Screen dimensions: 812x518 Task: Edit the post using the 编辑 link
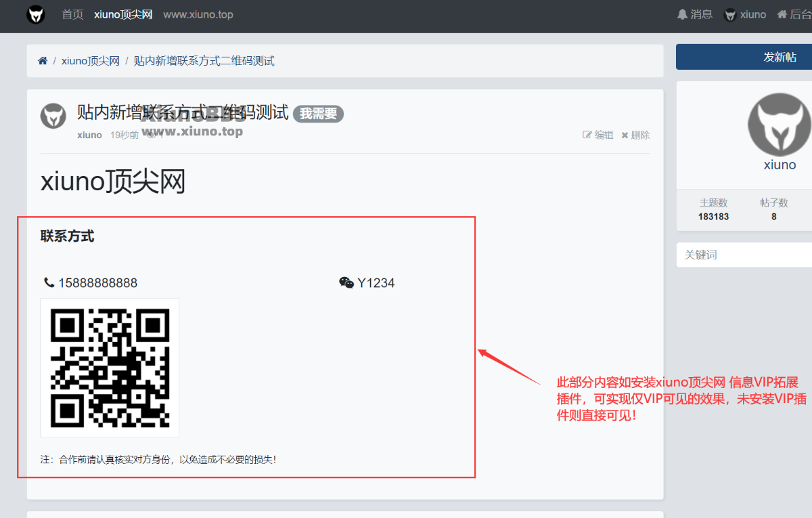[598, 135]
